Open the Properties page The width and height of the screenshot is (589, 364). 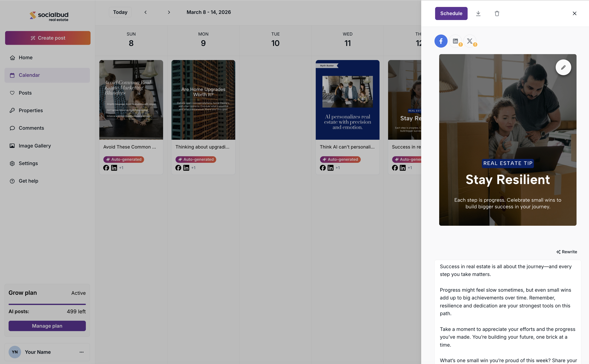(31, 111)
